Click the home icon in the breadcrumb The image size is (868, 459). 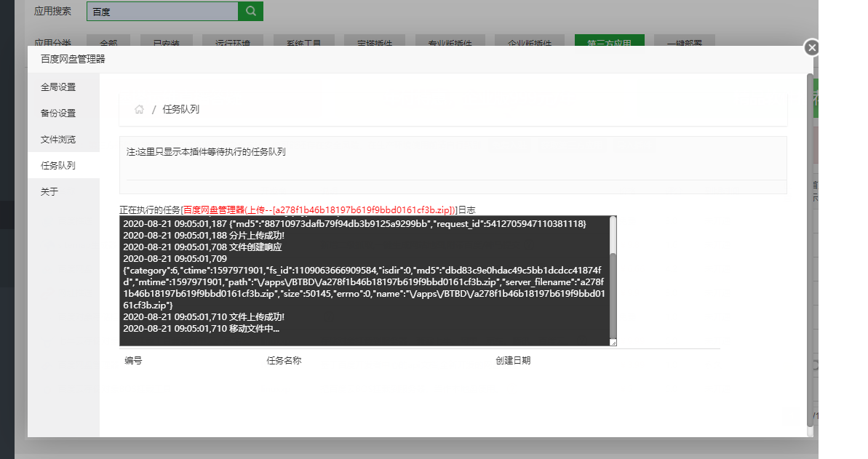[x=139, y=109]
